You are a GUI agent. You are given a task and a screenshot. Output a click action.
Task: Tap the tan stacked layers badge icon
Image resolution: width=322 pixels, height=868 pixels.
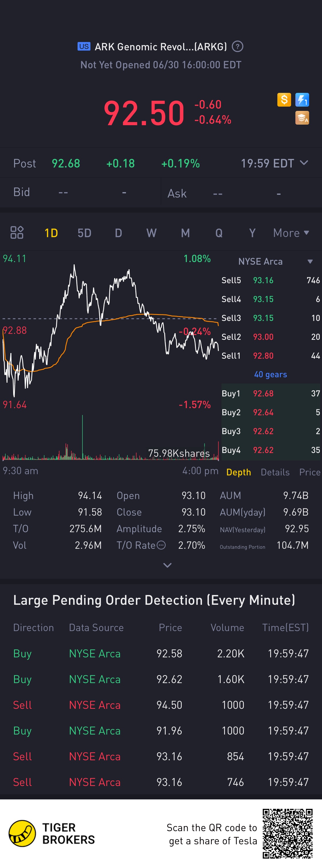tap(302, 118)
